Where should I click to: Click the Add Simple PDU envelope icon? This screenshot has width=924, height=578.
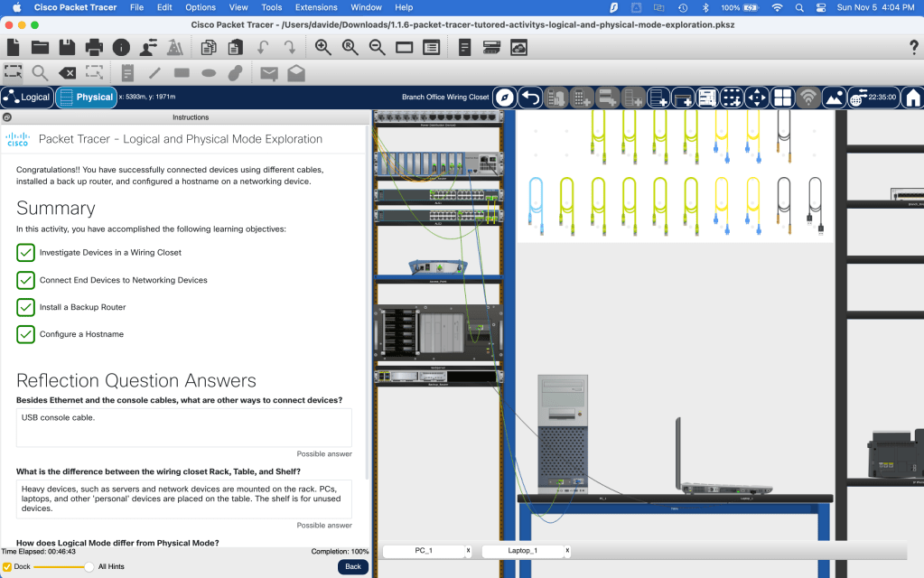268,73
